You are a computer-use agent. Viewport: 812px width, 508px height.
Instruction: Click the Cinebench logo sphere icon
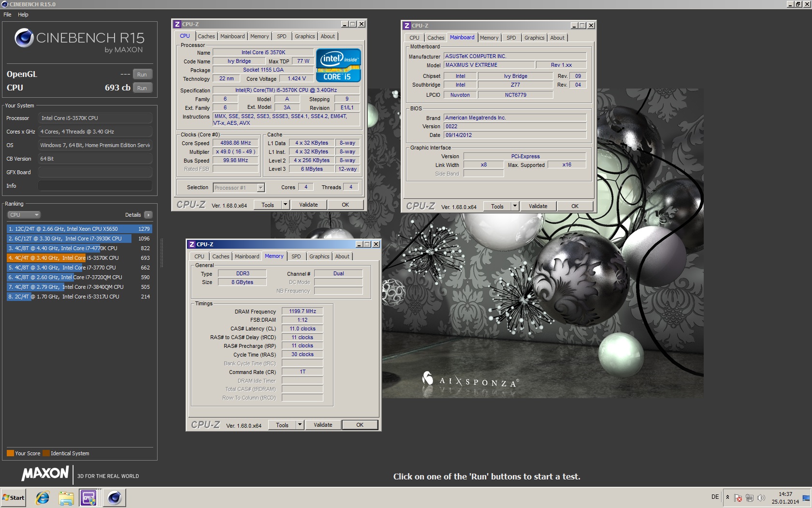point(24,38)
